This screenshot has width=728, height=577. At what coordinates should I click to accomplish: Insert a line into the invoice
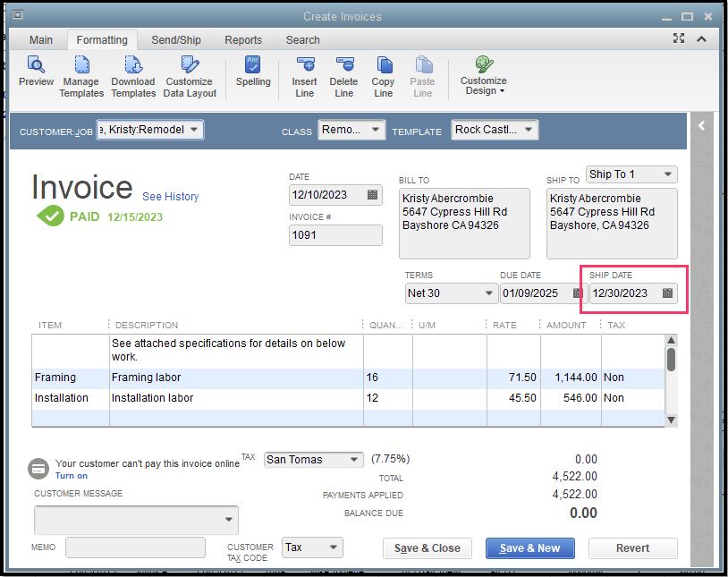click(304, 77)
